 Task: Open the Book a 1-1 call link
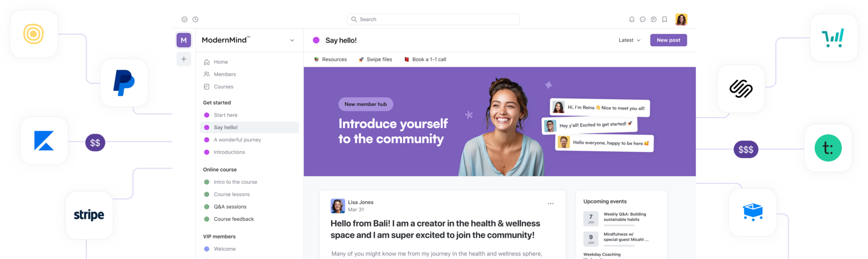(x=425, y=60)
